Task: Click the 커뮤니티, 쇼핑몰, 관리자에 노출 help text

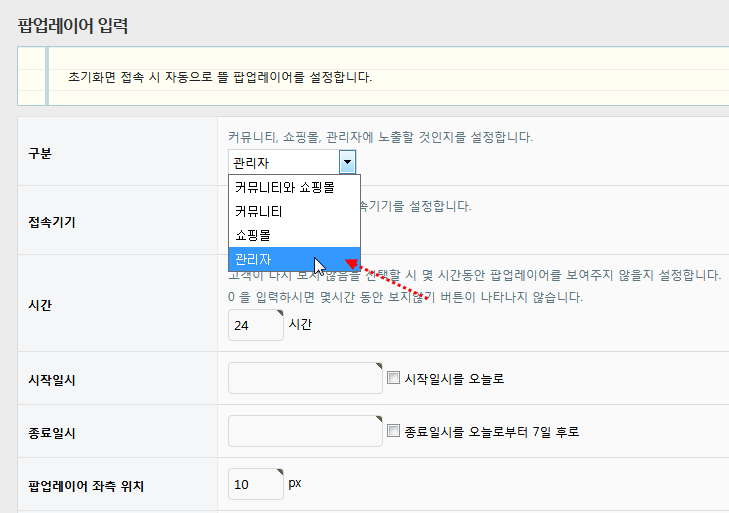Action: pos(380,137)
